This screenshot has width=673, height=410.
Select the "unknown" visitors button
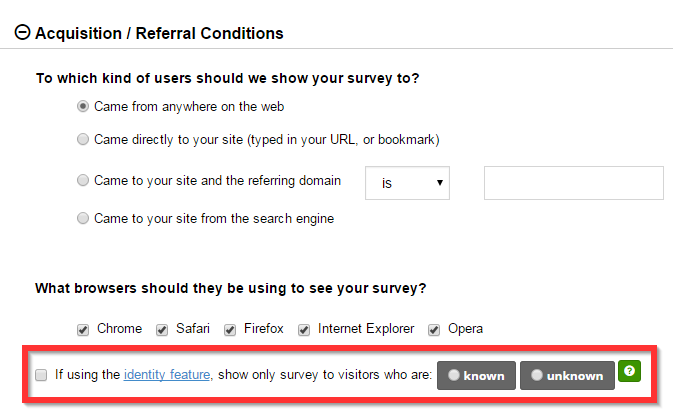[x=567, y=376]
